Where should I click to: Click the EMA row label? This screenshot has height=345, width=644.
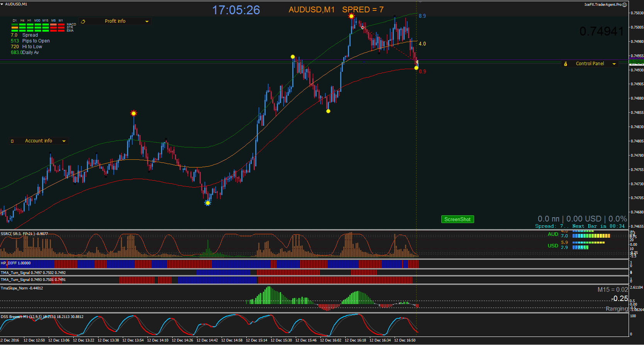point(70,30)
